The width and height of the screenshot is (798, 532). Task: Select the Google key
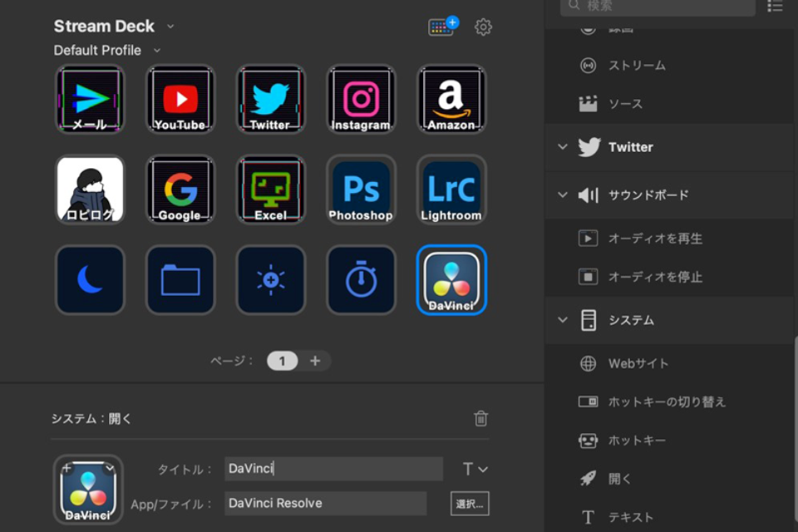tap(180, 190)
